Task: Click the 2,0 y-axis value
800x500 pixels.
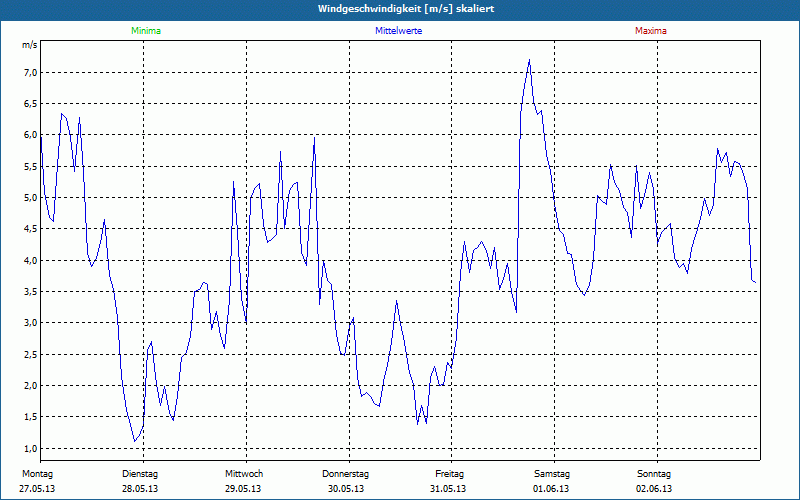Action: 31,385
